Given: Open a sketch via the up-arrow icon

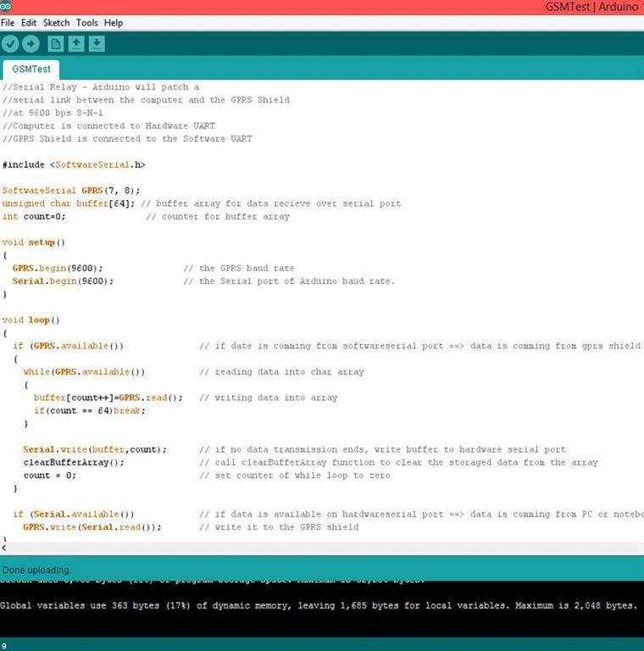Looking at the screenshot, I should [76, 43].
